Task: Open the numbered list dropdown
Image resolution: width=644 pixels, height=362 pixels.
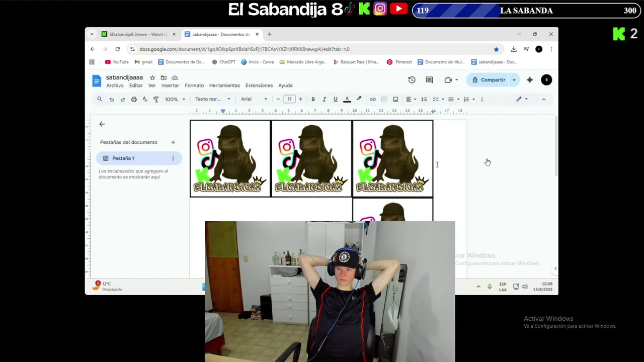Action: [x=469, y=99]
